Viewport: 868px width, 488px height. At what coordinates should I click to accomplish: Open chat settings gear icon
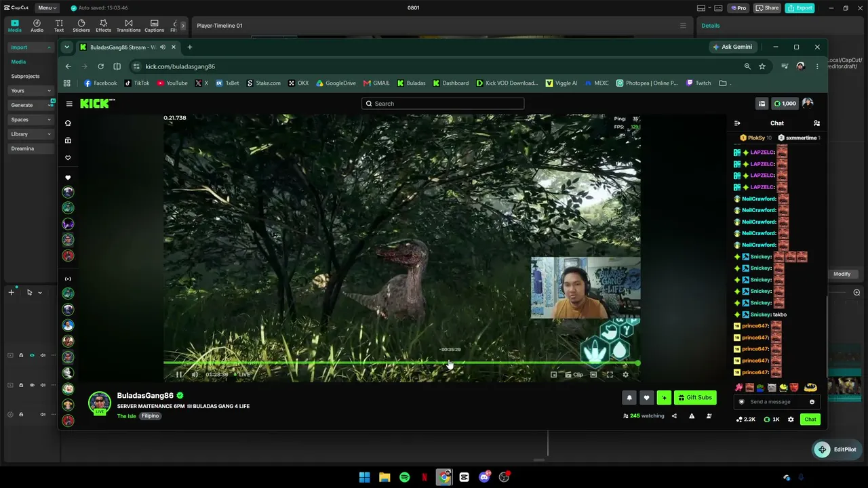pos(791,420)
